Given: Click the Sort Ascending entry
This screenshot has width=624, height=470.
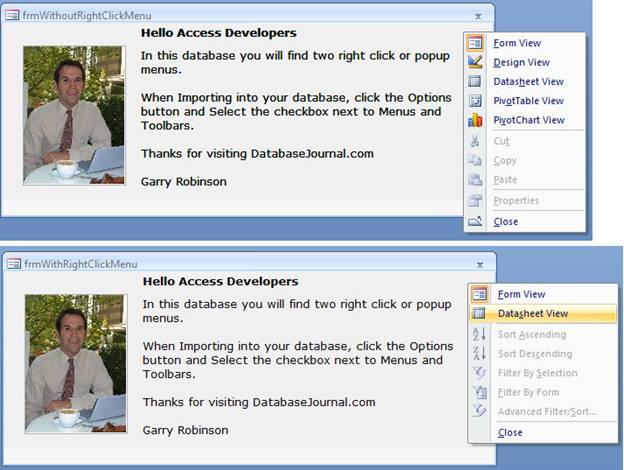Looking at the screenshot, I should tap(532, 334).
